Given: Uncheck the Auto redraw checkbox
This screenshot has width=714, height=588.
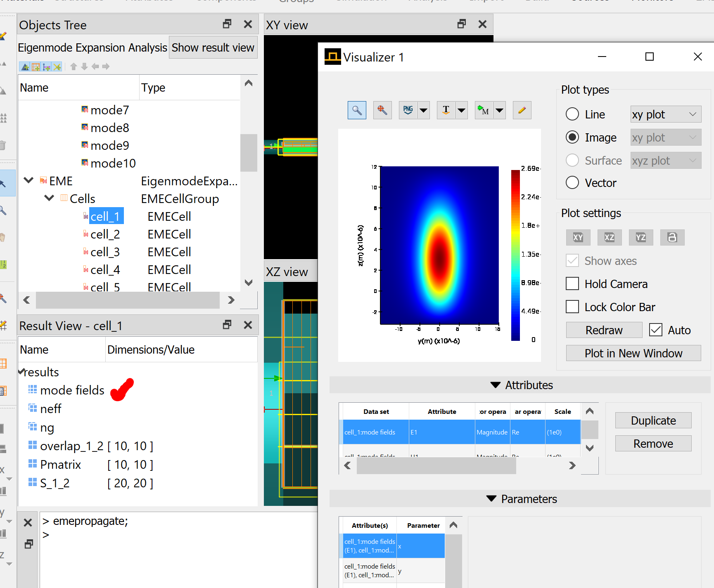Looking at the screenshot, I should pyautogui.click(x=656, y=330).
